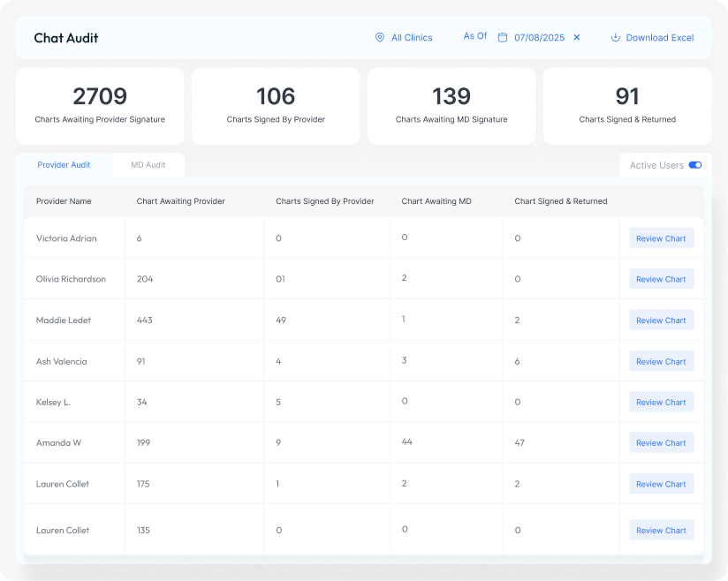
Task: Click the Chart Awaiting Provider column header
Action: click(x=181, y=201)
